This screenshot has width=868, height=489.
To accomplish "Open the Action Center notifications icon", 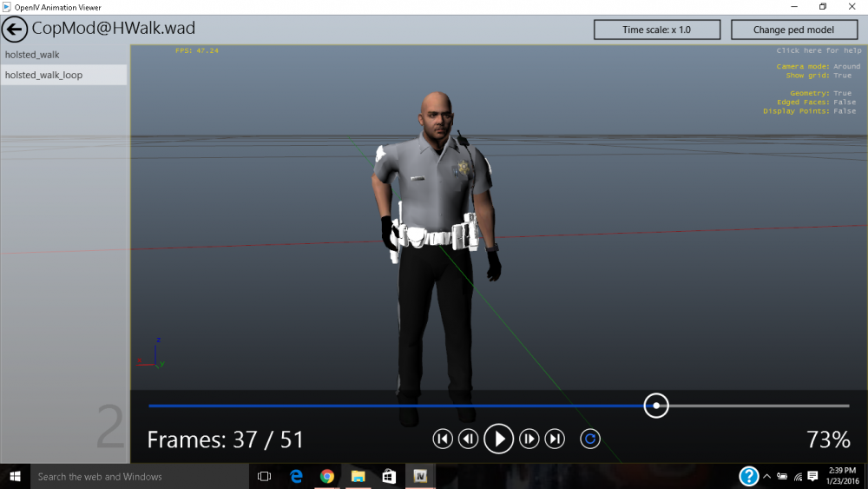I will (x=812, y=476).
